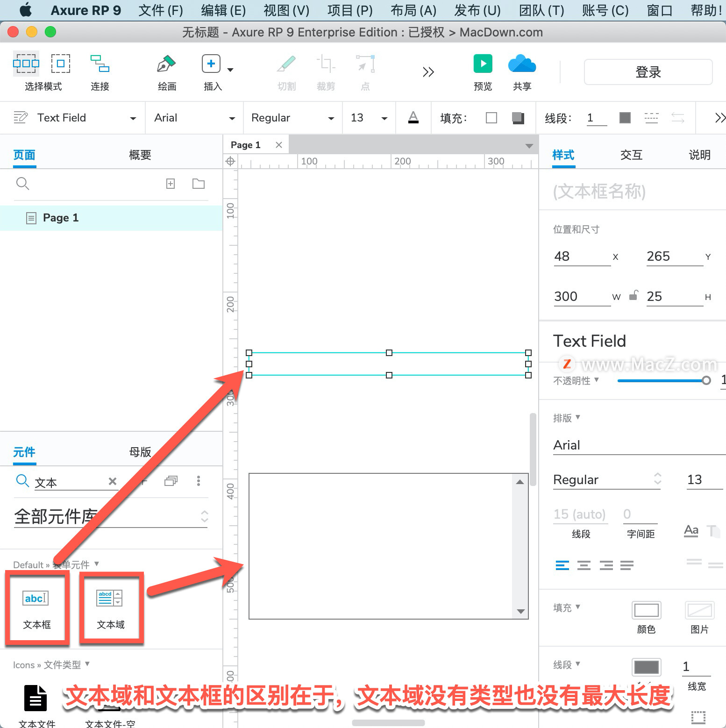Click the Preview (预览) play button
This screenshot has height=728, width=726.
point(483,64)
